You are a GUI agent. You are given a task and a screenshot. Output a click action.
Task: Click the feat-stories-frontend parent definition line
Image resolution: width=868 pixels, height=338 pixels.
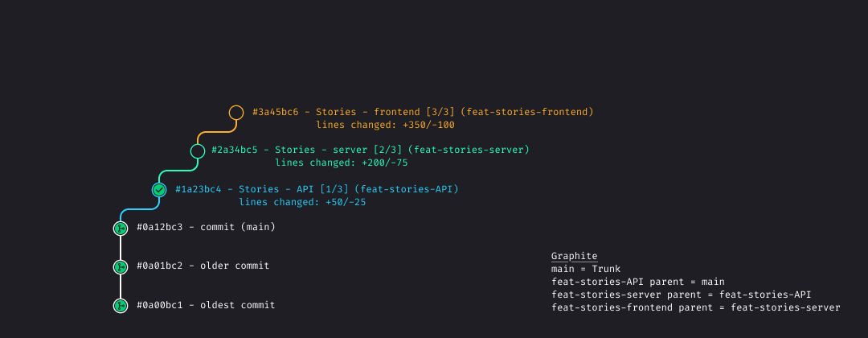(x=696, y=307)
